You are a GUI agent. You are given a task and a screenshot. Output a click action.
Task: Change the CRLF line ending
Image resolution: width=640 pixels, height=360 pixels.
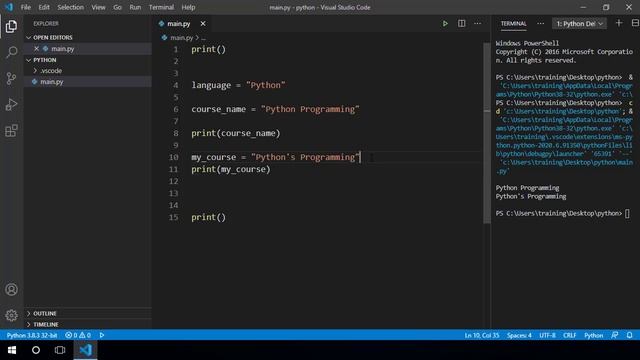coord(569,335)
